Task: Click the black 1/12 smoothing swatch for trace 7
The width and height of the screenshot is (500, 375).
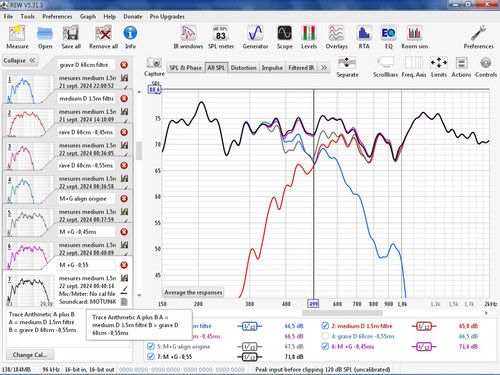Action: pyautogui.click(x=250, y=357)
